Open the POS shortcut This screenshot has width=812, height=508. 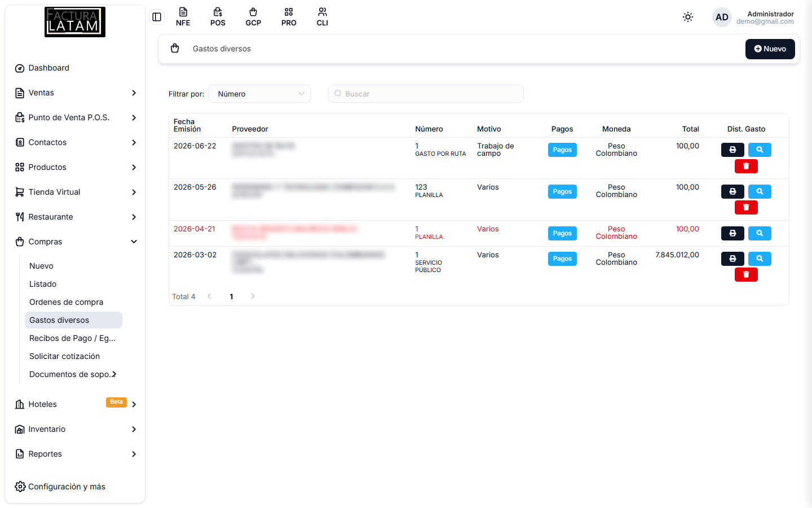[218, 17]
